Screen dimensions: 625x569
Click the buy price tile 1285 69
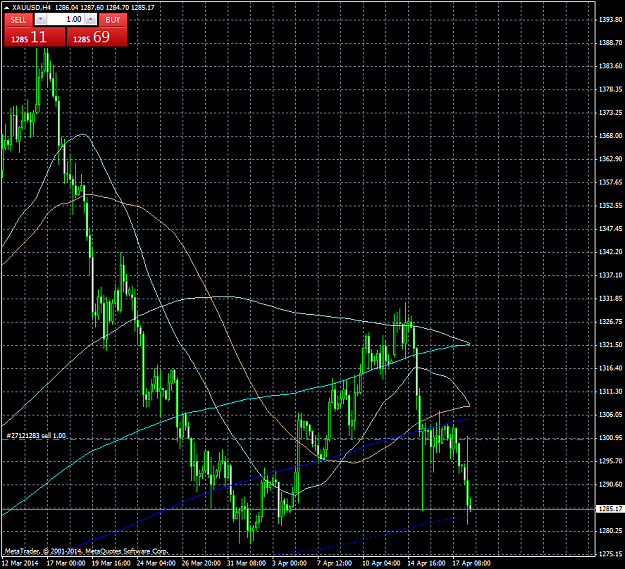click(97, 37)
